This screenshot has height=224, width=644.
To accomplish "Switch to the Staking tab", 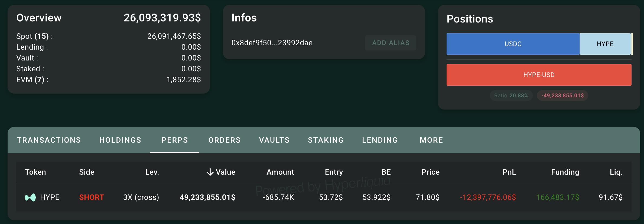I will [x=326, y=140].
